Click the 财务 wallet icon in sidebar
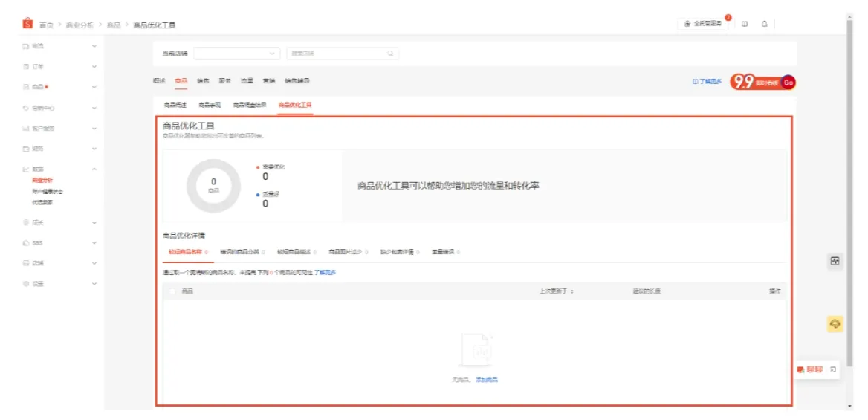Screen dimensions: 868x420 coord(25,149)
